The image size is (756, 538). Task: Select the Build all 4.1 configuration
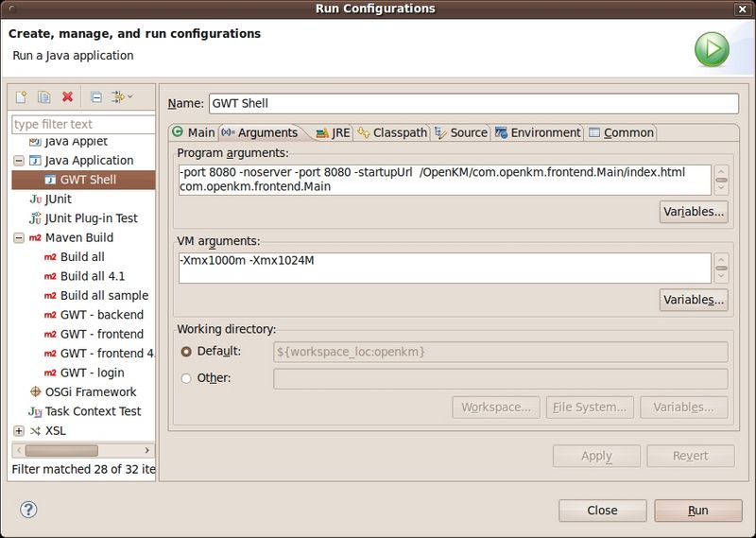[84, 276]
